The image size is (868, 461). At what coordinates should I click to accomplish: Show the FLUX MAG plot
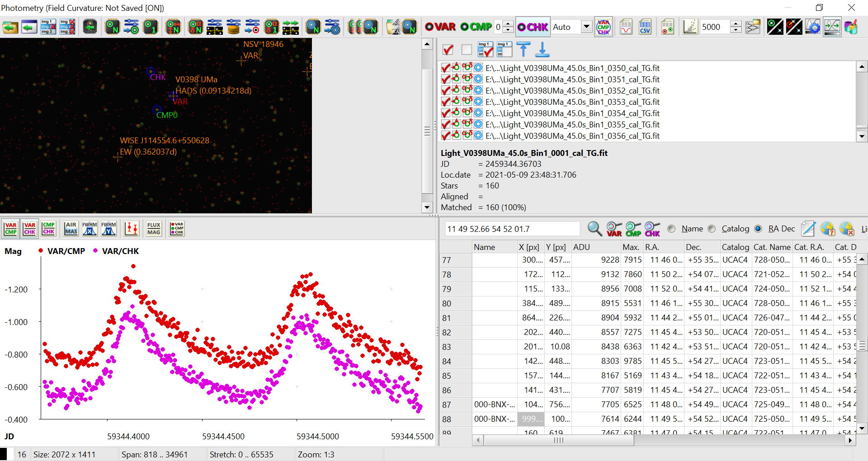point(154,229)
